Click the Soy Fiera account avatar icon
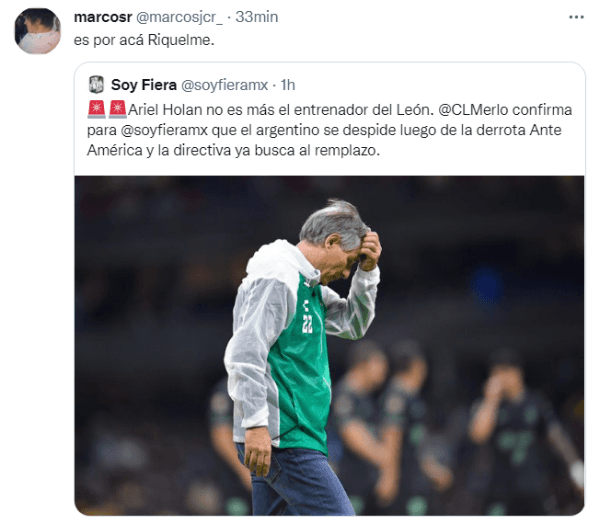600x524 pixels. pyautogui.click(x=96, y=84)
